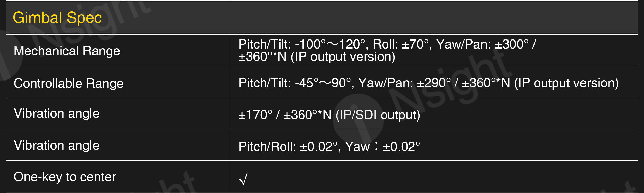Click the Gimbal Spec heading
The height and width of the screenshot is (193, 644).
coord(57,18)
